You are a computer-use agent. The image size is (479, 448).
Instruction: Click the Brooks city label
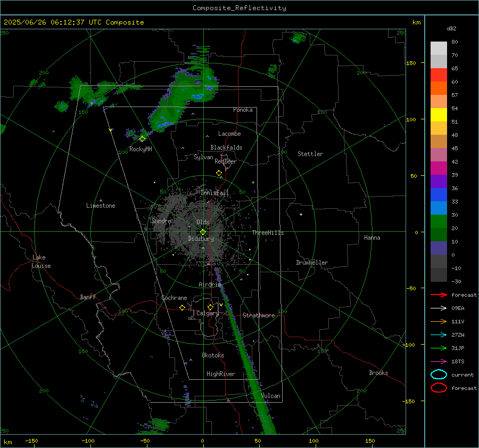pos(378,373)
